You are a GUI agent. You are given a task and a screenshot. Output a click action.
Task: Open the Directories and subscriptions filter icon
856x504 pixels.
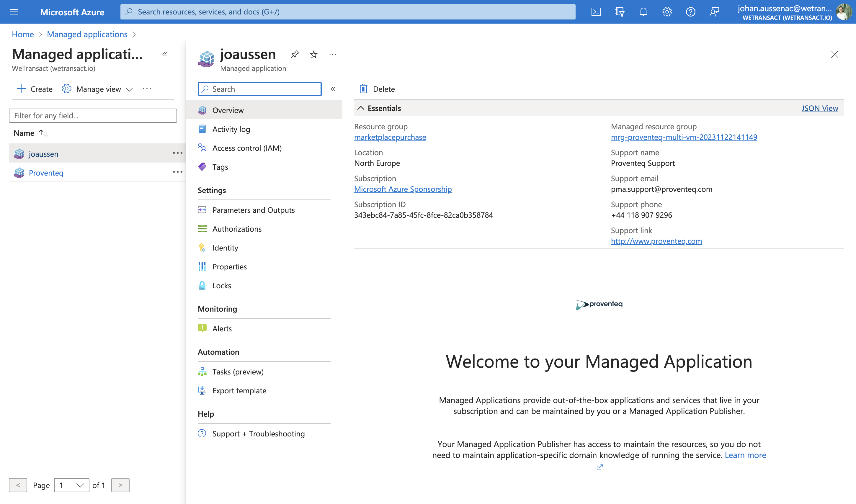pos(620,12)
